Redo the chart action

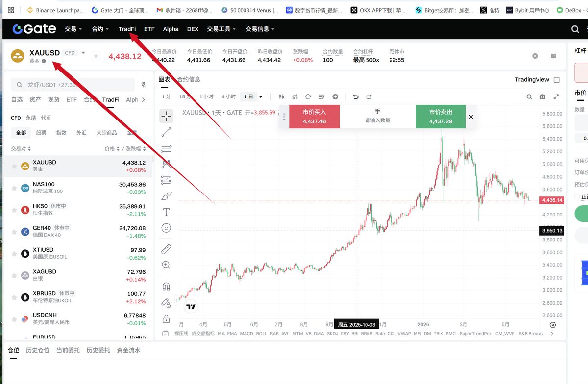point(369,97)
